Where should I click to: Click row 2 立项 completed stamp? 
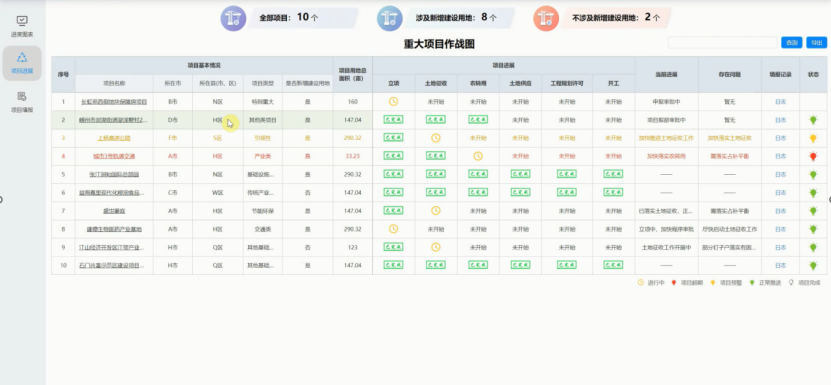(x=393, y=120)
